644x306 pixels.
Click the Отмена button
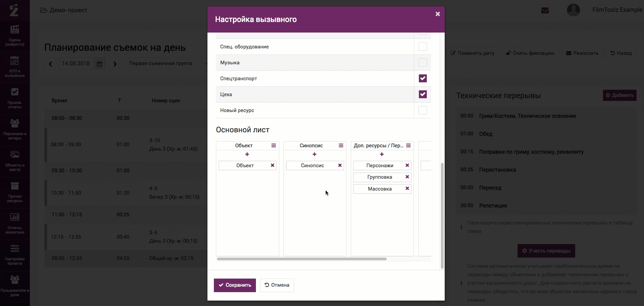pyautogui.click(x=277, y=285)
